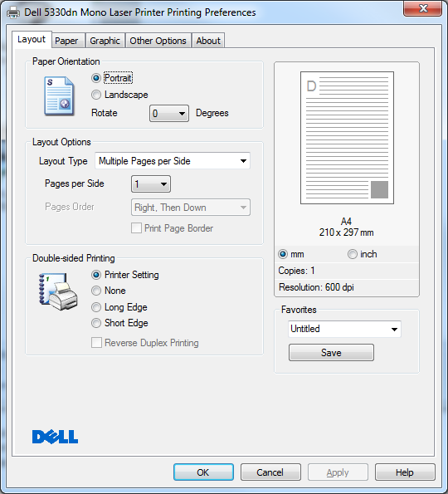Image resolution: width=448 pixels, height=494 pixels.
Task: Open the Rotate degrees dropdown
Action: pos(169,114)
